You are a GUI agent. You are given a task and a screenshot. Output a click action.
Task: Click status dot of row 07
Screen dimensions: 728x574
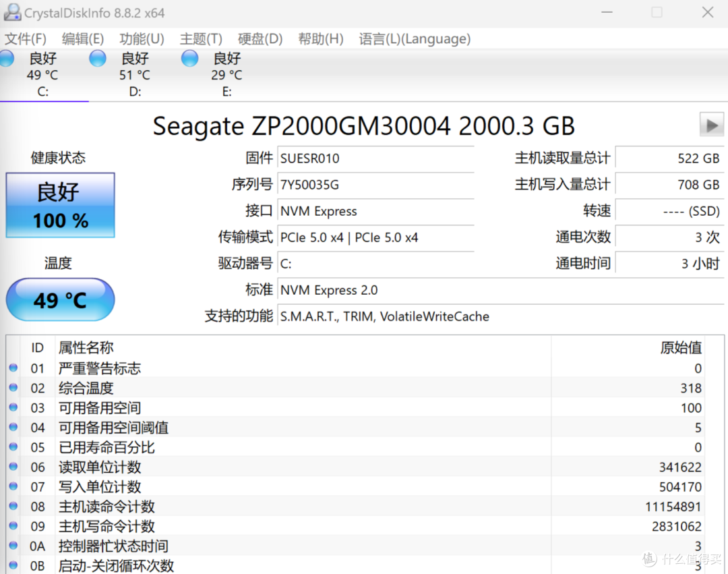coord(13,486)
